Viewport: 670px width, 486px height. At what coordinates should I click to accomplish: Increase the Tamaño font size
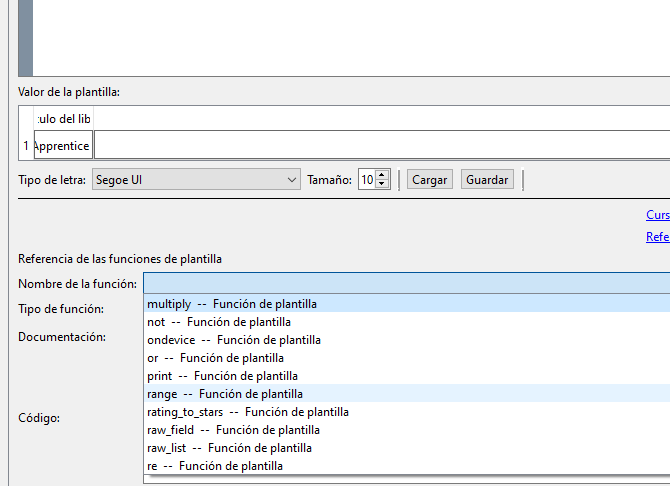coord(382,175)
